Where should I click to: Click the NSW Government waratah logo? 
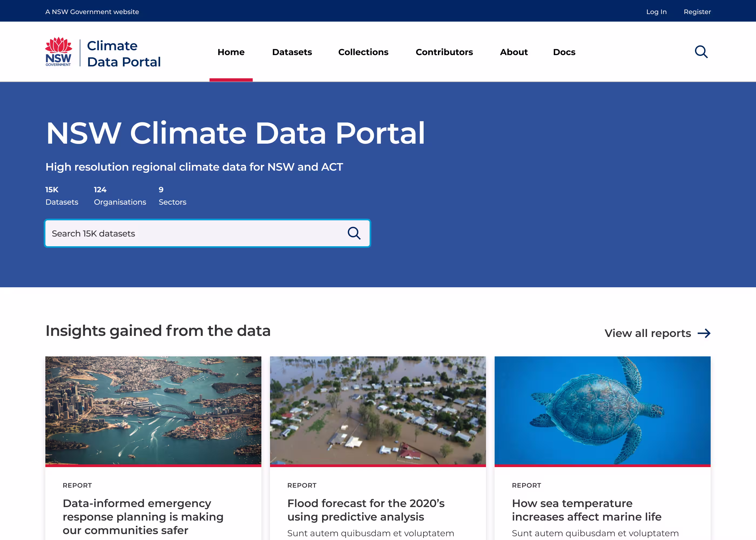pos(59,52)
